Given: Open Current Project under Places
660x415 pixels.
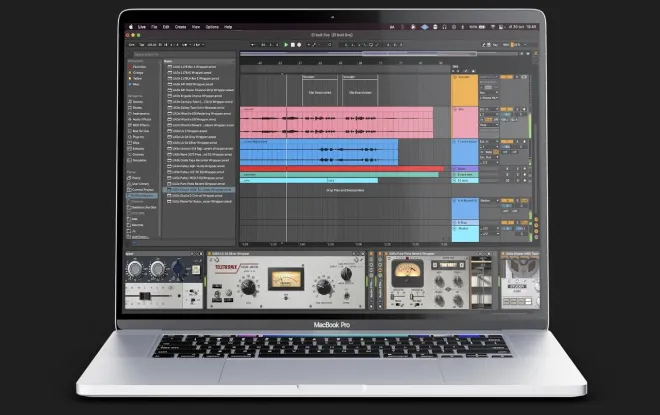Looking at the screenshot, I should (x=142, y=190).
